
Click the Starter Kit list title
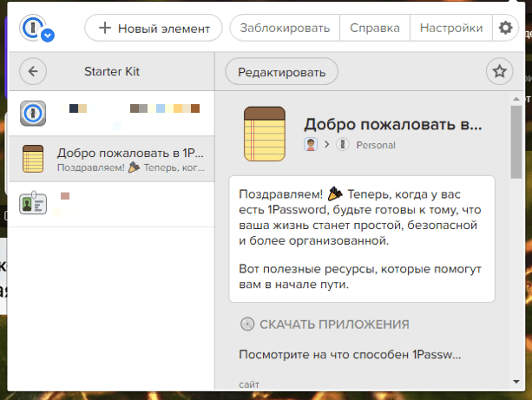pyautogui.click(x=112, y=72)
